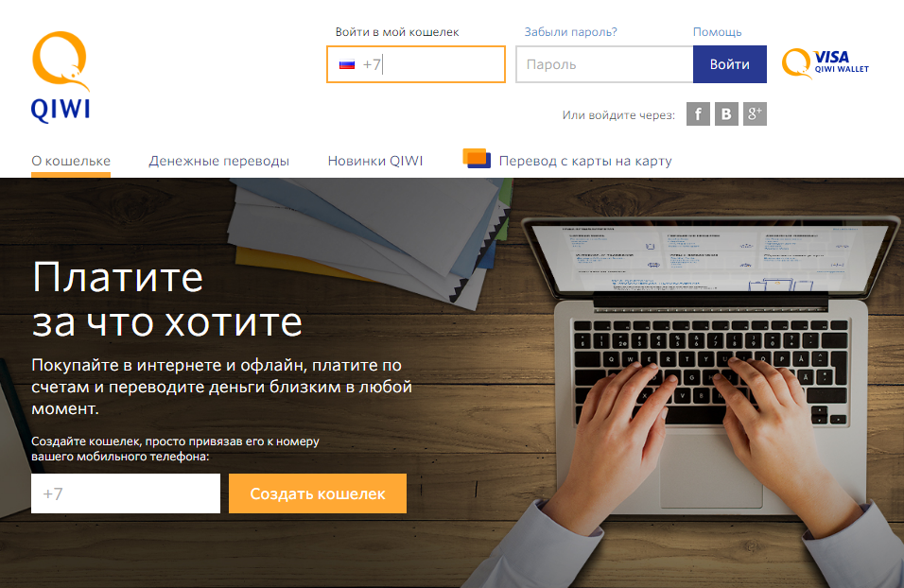The height and width of the screenshot is (588, 904).
Task: Focus the Пароль password field
Action: click(x=604, y=64)
